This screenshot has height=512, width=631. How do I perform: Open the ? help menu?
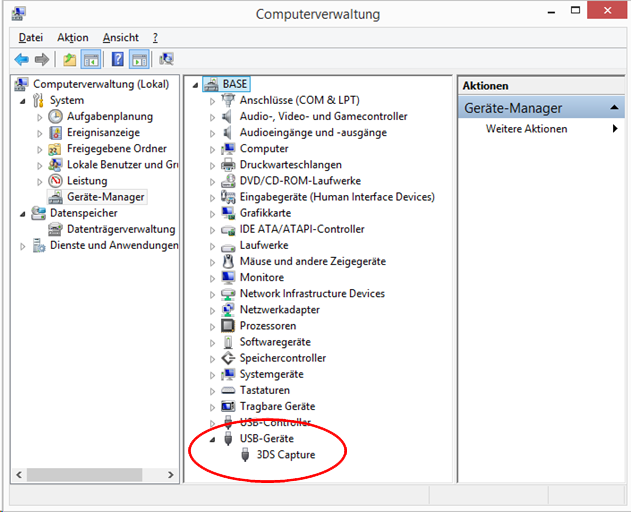[x=155, y=37]
